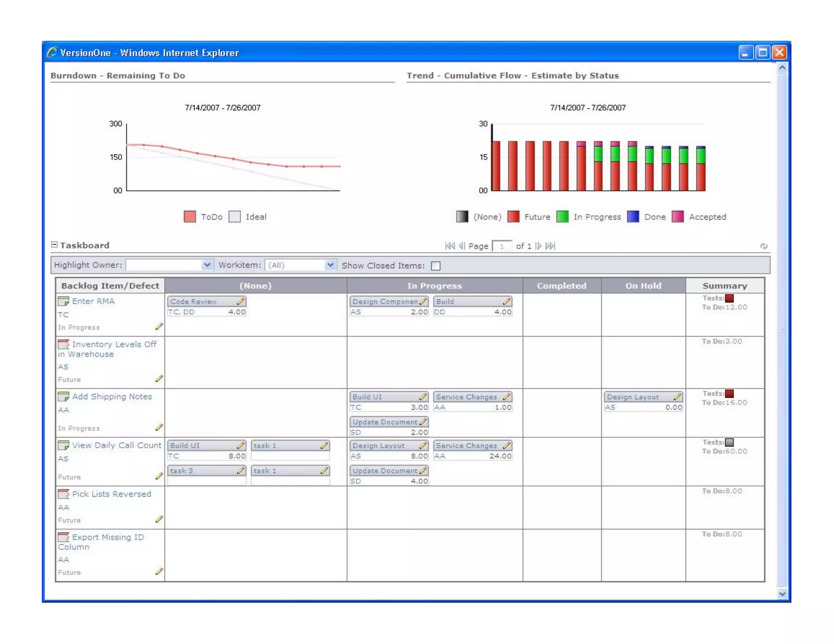
Task: Edit Design Layout task in On Hold
Action: [677, 396]
